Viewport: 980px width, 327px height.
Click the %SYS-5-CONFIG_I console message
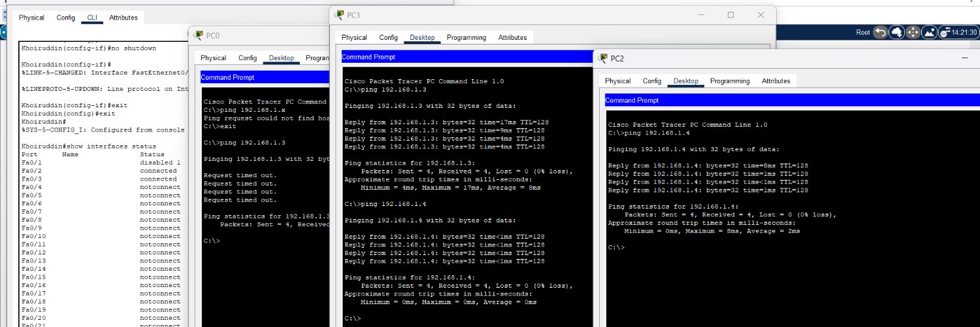click(103, 130)
